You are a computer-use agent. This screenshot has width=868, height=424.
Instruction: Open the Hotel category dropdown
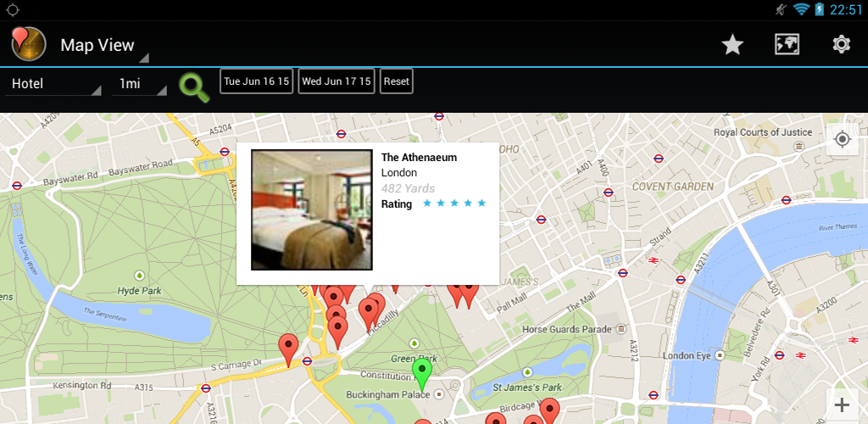coord(53,84)
